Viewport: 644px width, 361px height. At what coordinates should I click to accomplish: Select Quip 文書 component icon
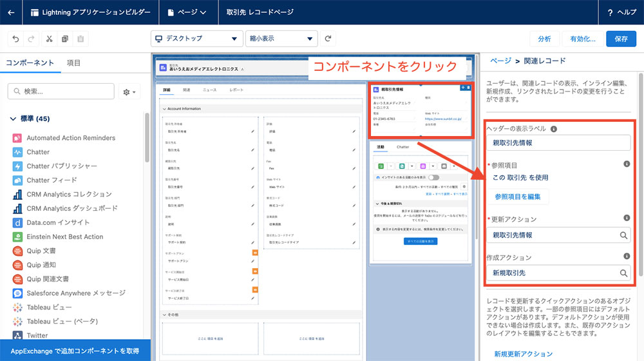(17, 251)
